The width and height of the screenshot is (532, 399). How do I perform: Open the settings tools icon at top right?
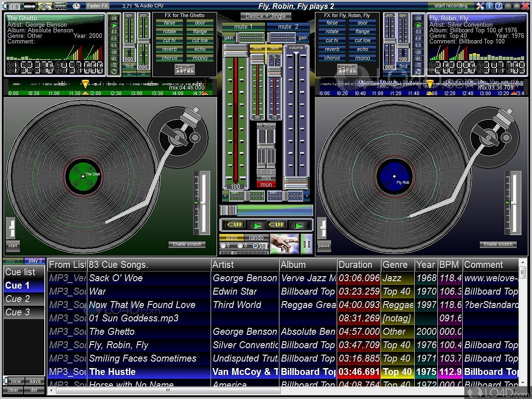coord(480,6)
